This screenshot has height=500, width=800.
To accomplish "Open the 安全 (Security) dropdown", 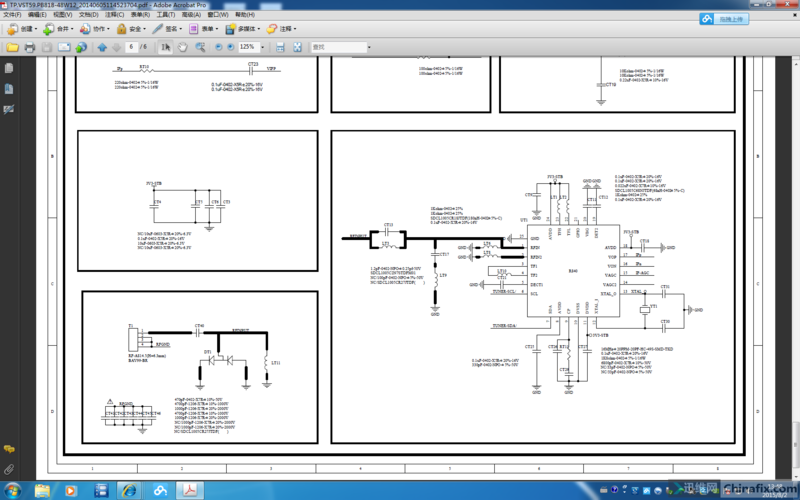I will click(134, 29).
